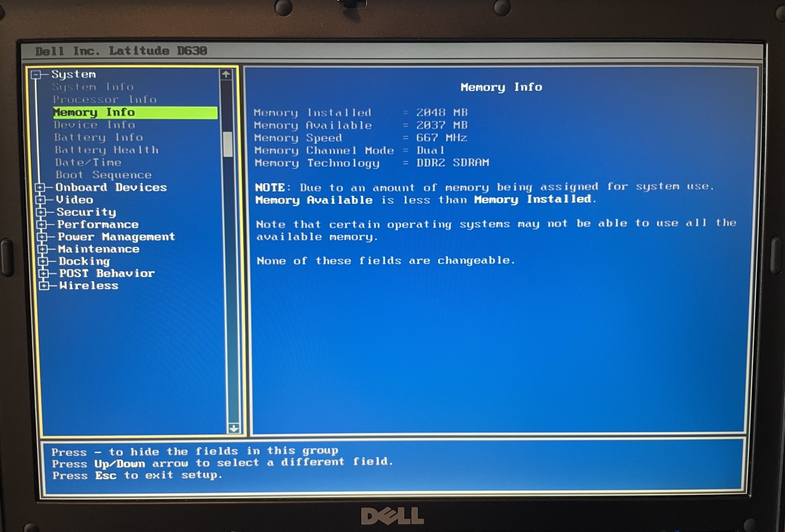
Task: Click the 'Press - to hide the fields' hint
Action: [195, 451]
